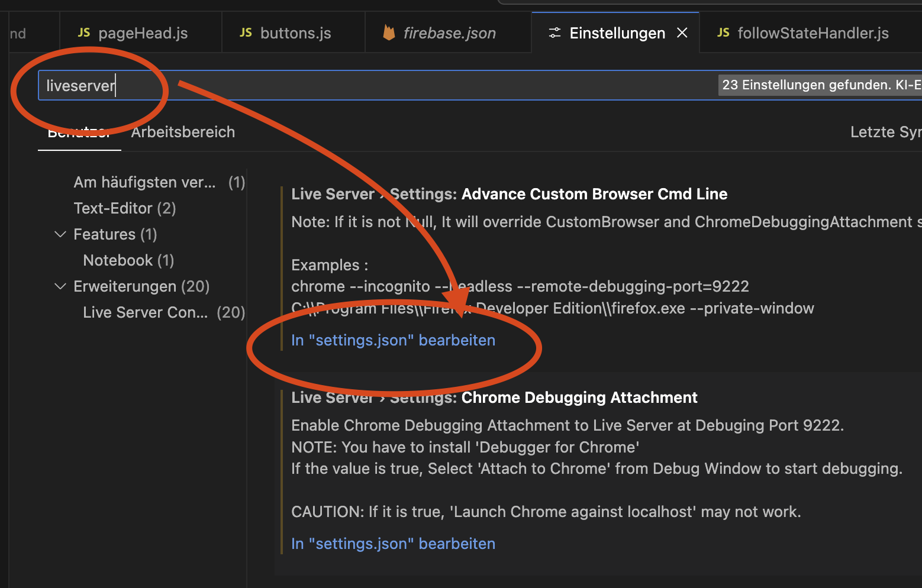This screenshot has height=588, width=922.
Task: Select Notebook (1) in the settings tree
Action: coord(128,260)
